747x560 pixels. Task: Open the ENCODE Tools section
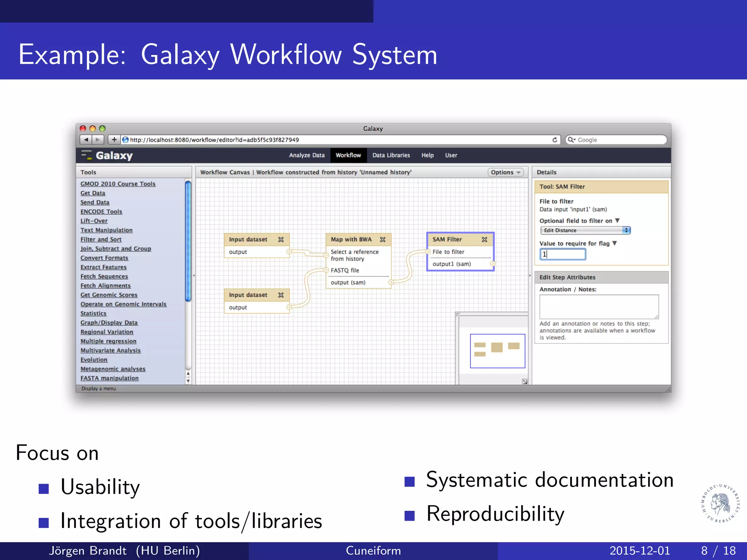(x=101, y=211)
